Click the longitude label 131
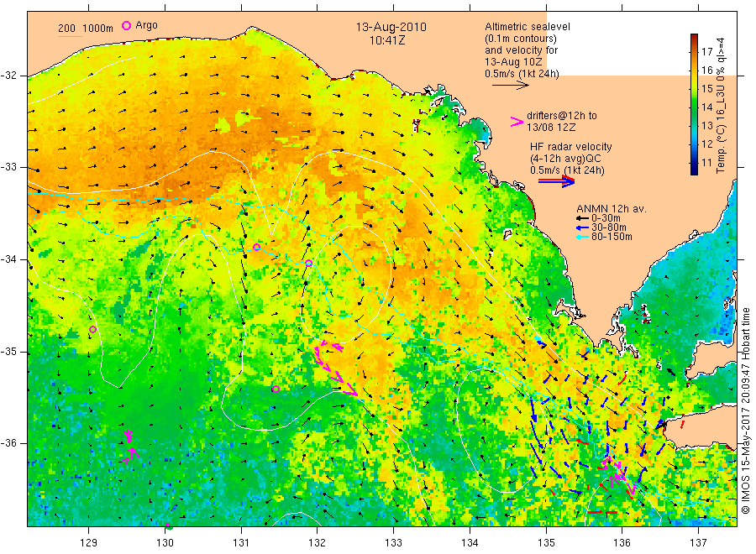756x554 pixels. (241, 542)
